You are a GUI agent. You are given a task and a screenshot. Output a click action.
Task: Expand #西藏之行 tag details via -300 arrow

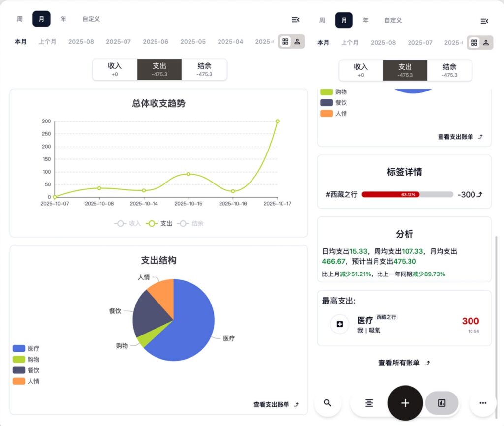tap(480, 195)
